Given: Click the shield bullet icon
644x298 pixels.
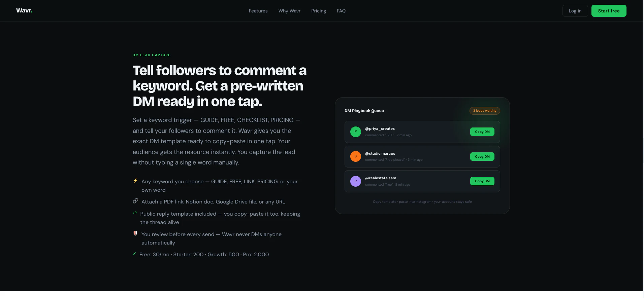Looking at the screenshot, I should point(135,233).
